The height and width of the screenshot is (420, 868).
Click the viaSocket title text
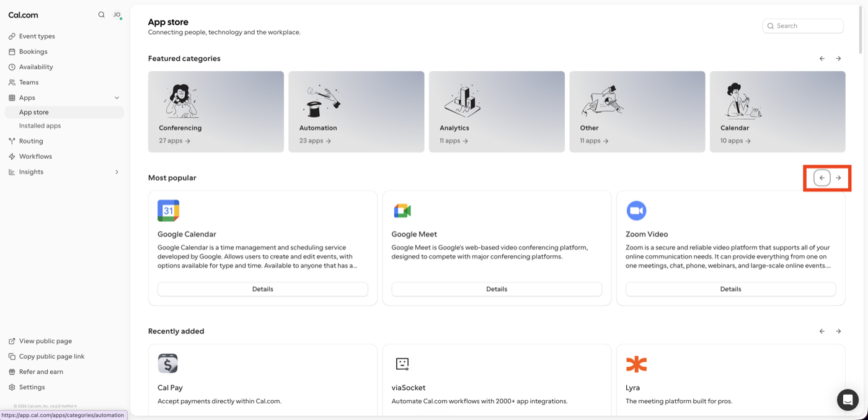click(x=409, y=388)
